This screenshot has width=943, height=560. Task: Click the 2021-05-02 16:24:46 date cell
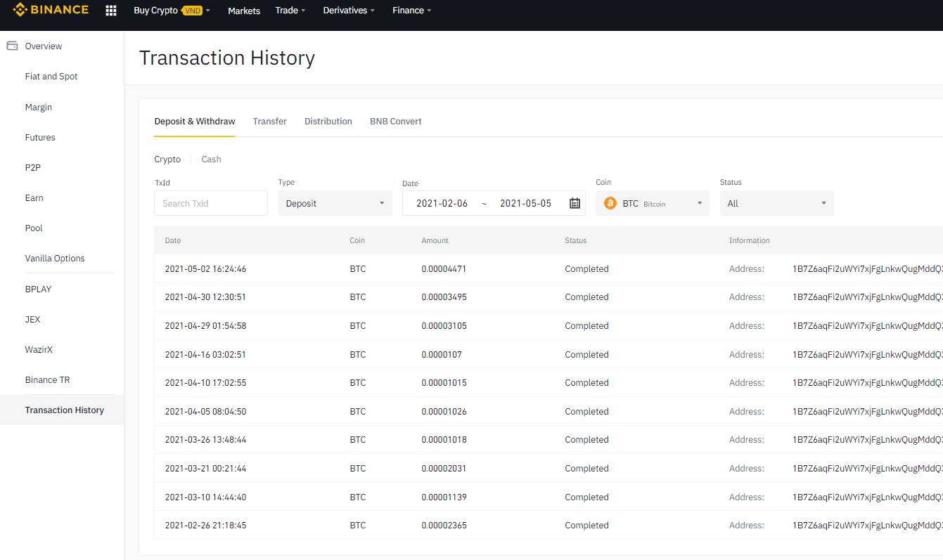click(x=206, y=269)
